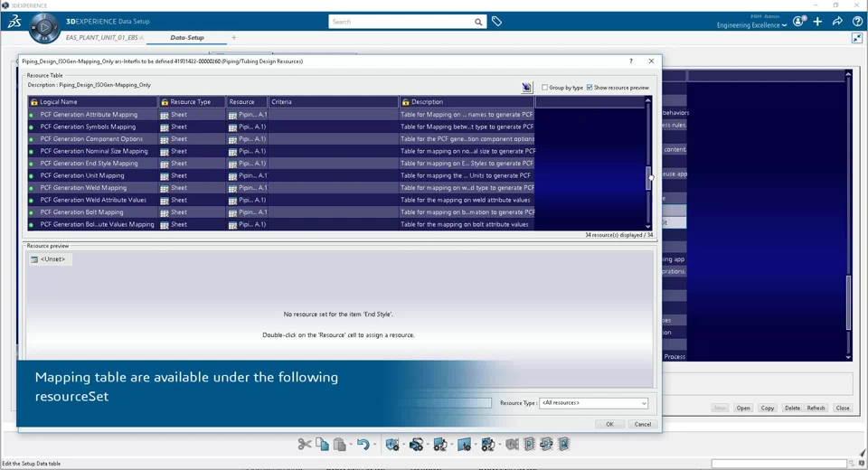Screen dimensions: 868x470
Task: Open the user profile icon
Action: (x=798, y=22)
